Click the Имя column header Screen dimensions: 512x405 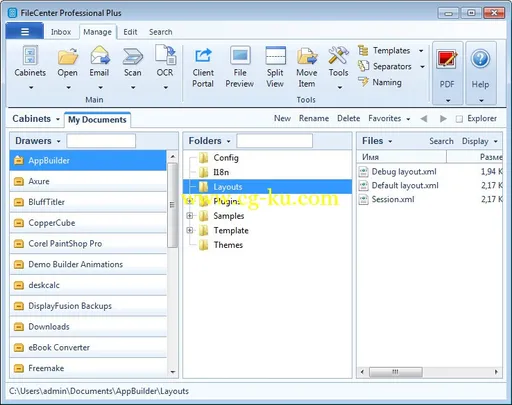[402, 157]
